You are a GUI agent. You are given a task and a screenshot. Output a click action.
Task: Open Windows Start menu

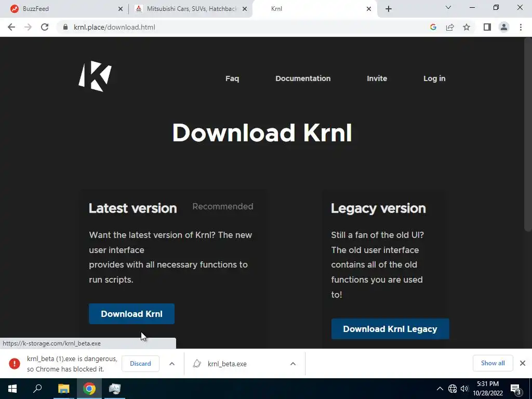pos(12,389)
